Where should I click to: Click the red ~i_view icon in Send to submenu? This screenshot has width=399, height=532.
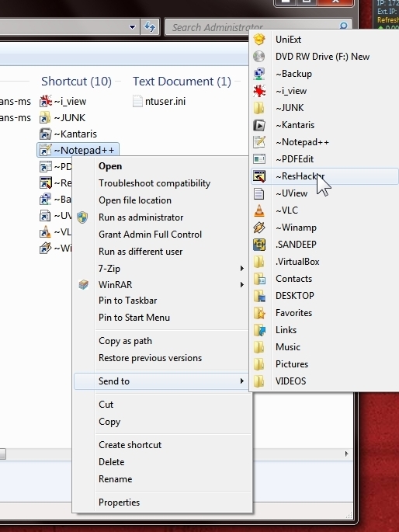pos(259,91)
